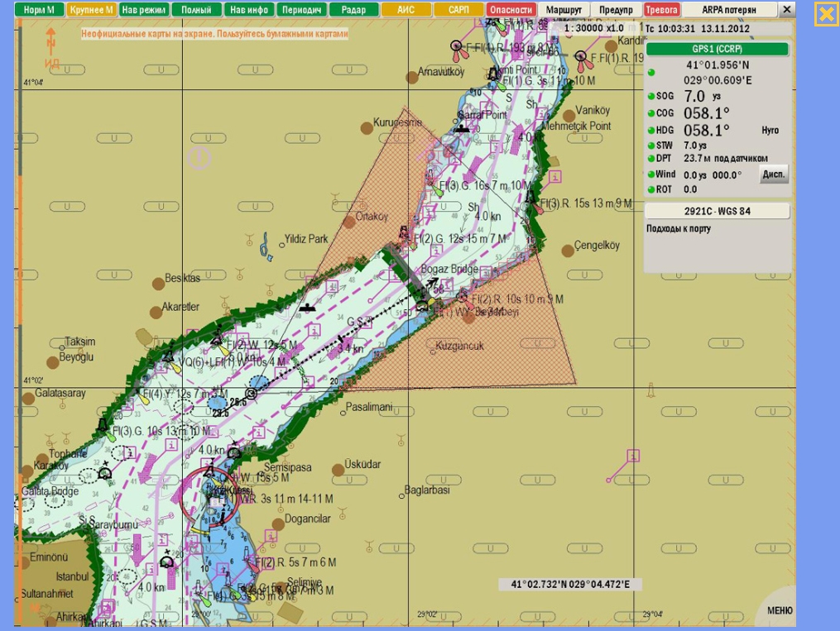Open the Опасности tab
Screen dimensions: 840x631
coord(511,10)
